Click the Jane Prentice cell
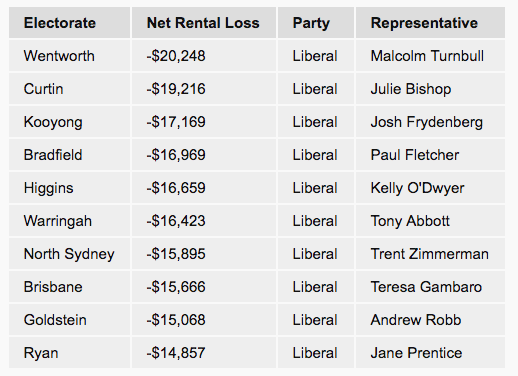 pyautogui.click(x=430, y=353)
